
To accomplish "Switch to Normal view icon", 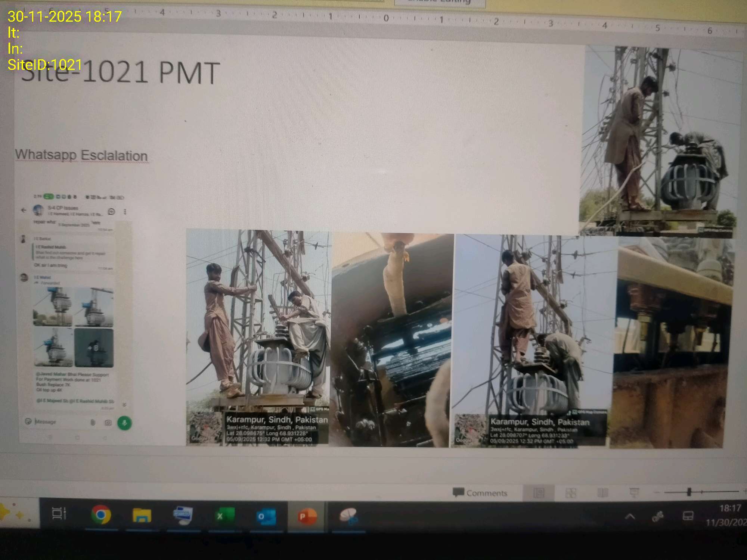I will click(x=538, y=493).
